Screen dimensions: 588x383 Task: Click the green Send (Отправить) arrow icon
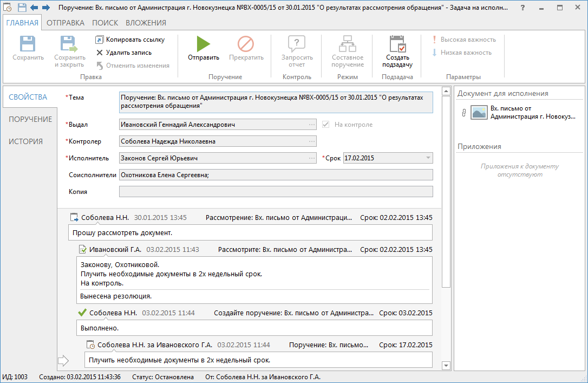[x=204, y=44]
